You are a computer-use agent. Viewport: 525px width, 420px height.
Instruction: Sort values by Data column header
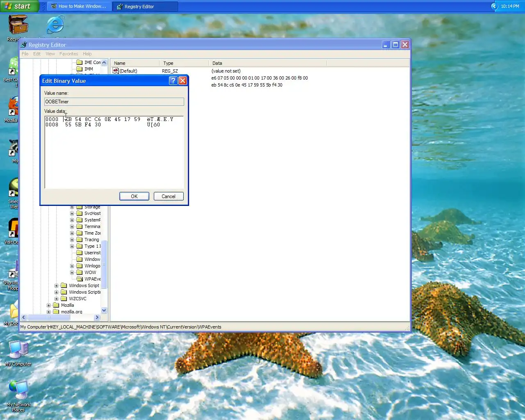268,63
